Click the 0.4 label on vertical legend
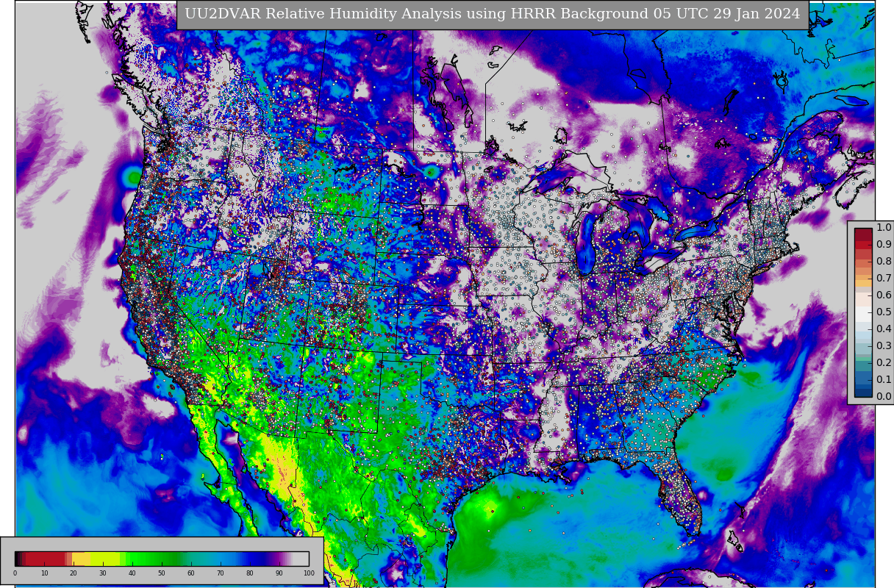Image resolution: width=894 pixels, height=588 pixels. (x=884, y=329)
